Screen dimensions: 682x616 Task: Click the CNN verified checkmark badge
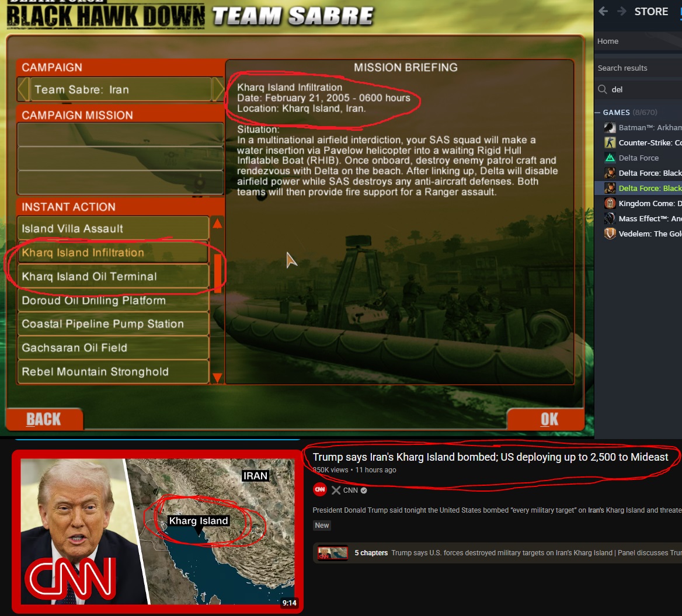(364, 490)
